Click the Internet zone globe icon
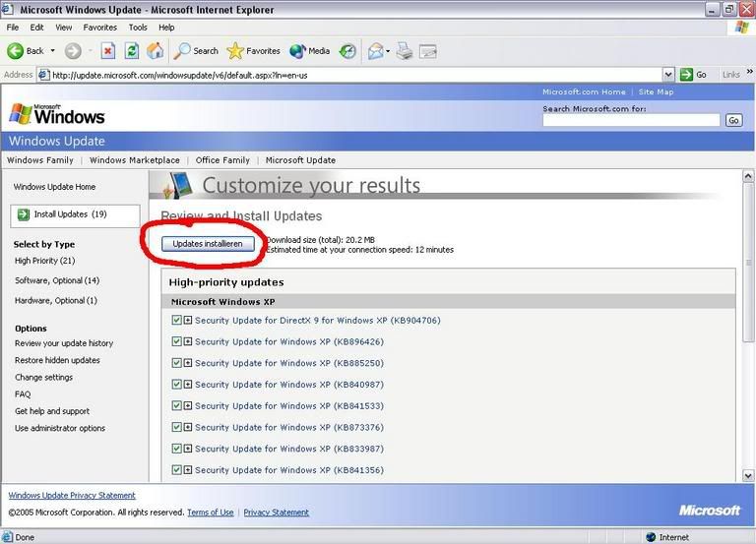 651,537
